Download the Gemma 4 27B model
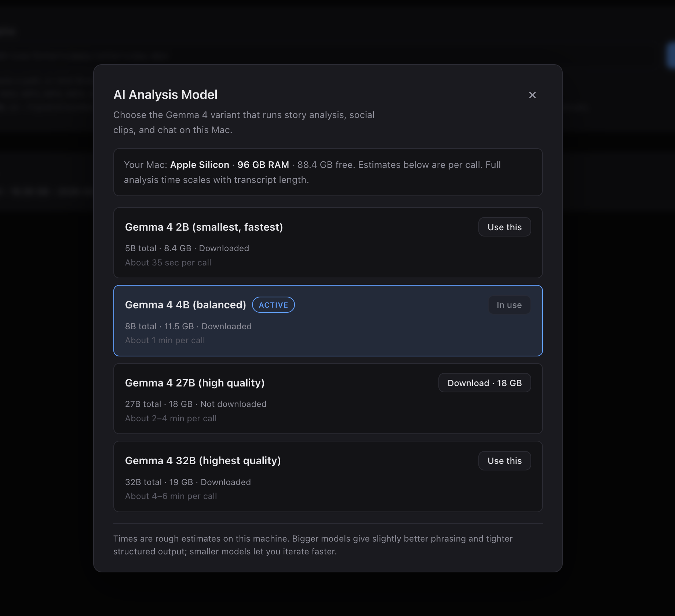Image resolution: width=675 pixels, height=616 pixels. (x=485, y=383)
